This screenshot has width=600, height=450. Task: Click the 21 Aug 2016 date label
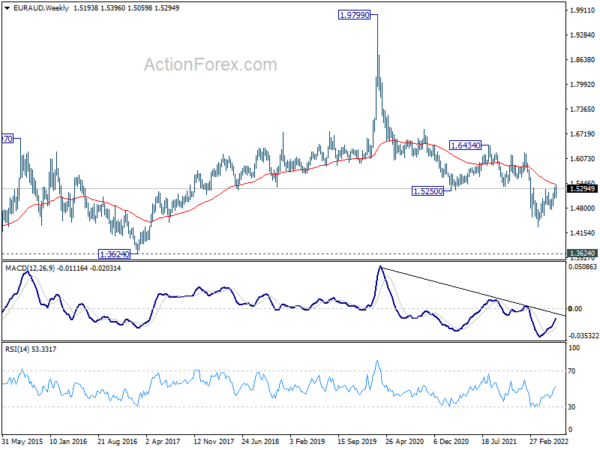click(117, 441)
